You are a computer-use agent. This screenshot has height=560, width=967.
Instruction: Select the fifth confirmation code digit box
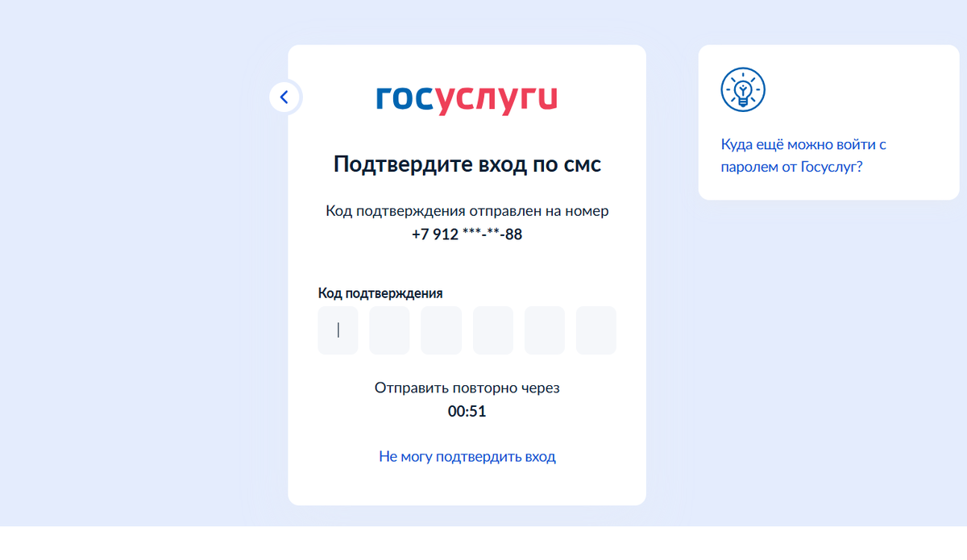545,330
